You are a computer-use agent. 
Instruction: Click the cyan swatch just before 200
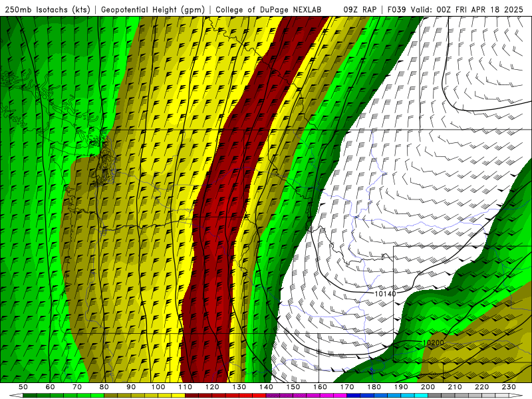tap(422, 396)
